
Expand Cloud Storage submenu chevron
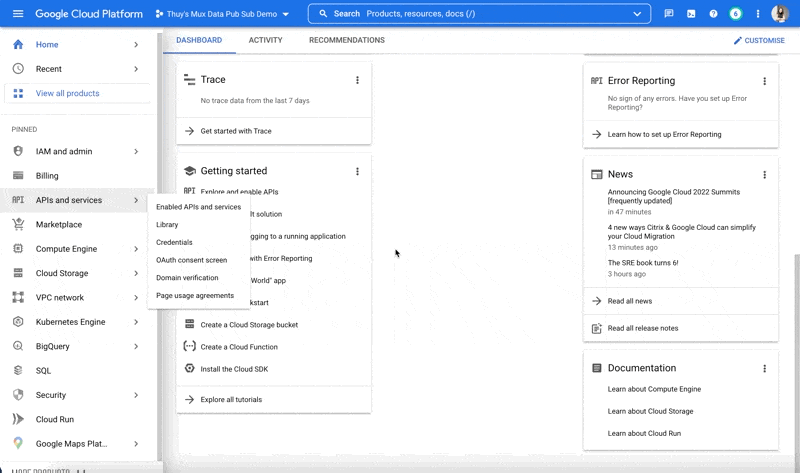[x=136, y=273]
